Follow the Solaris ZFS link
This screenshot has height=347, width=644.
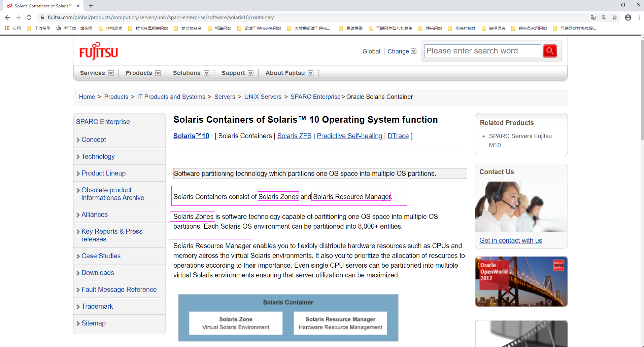coord(294,136)
